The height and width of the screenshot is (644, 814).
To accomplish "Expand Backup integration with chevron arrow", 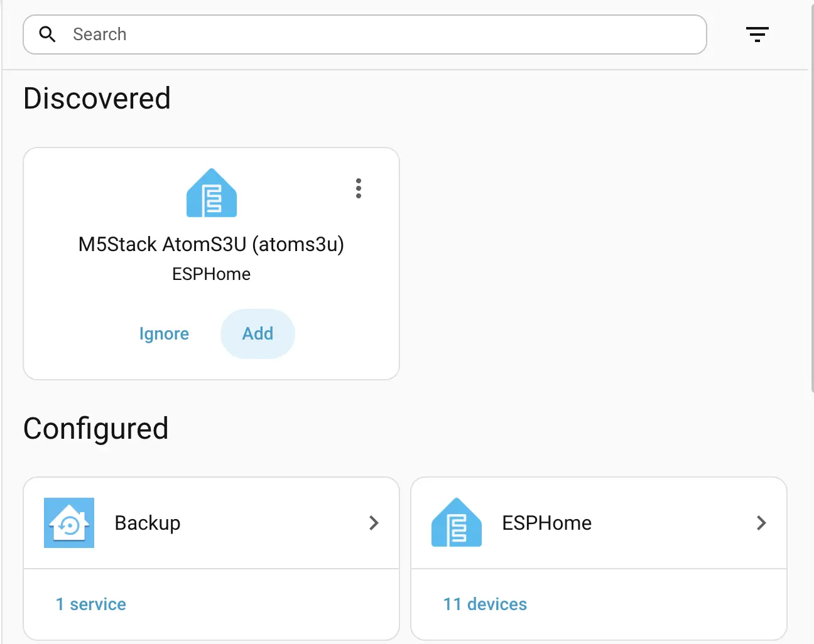I will tap(374, 523).
